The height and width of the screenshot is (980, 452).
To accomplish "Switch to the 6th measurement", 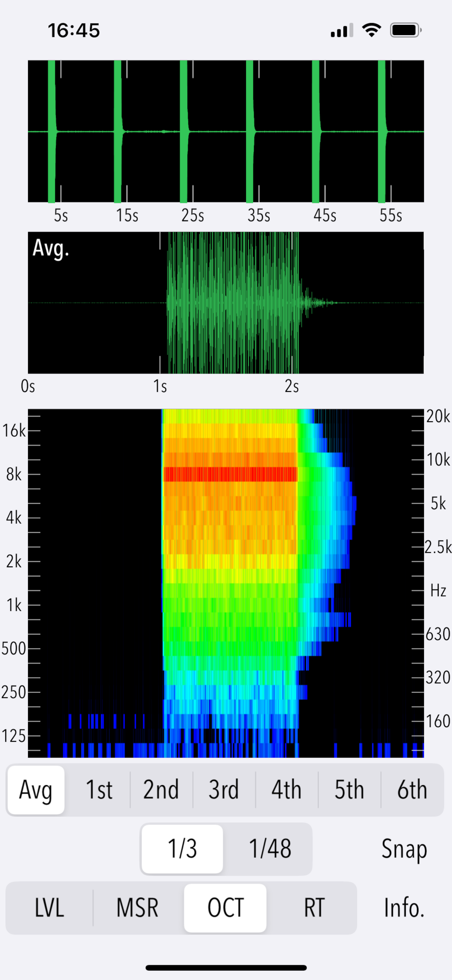I will (412, 790).
